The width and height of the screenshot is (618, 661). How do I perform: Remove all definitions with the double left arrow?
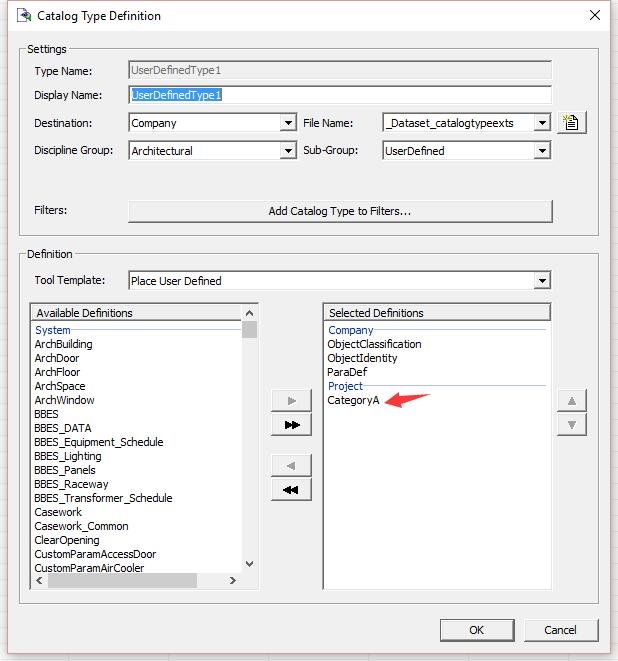coord(291,489)
